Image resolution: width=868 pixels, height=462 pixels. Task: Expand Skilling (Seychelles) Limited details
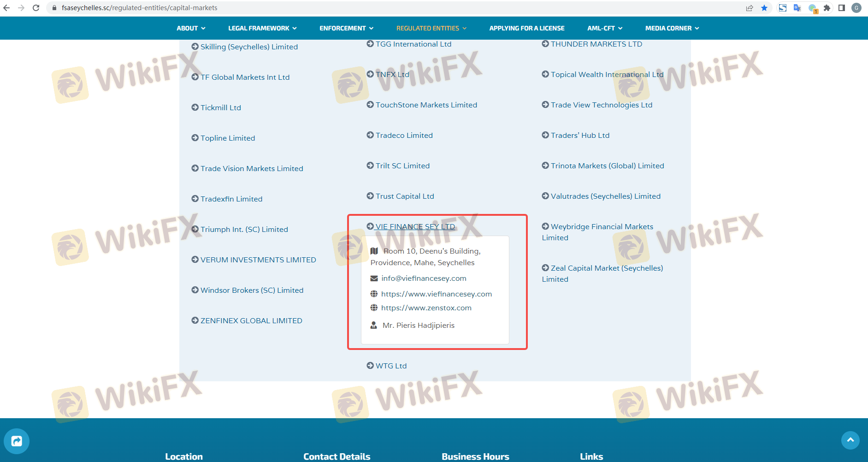(249, 47)
